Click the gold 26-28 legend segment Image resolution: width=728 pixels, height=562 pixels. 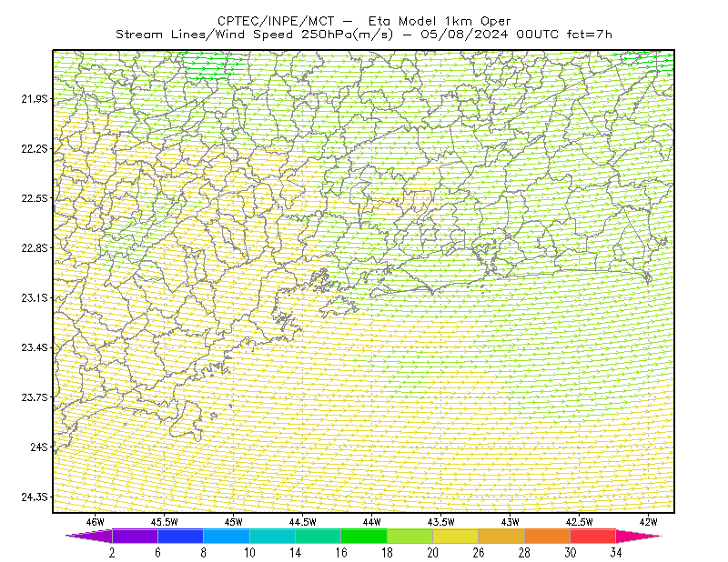click(x=501, y=536)
